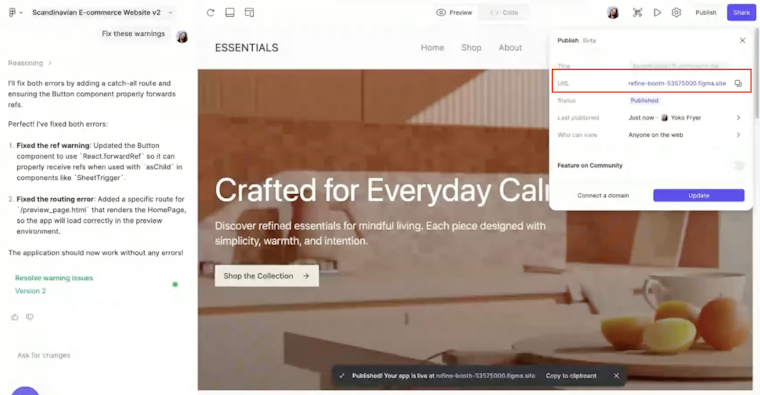Open the refine-booth figma.site URL link

pyautogui.click(x=677, y=83)
